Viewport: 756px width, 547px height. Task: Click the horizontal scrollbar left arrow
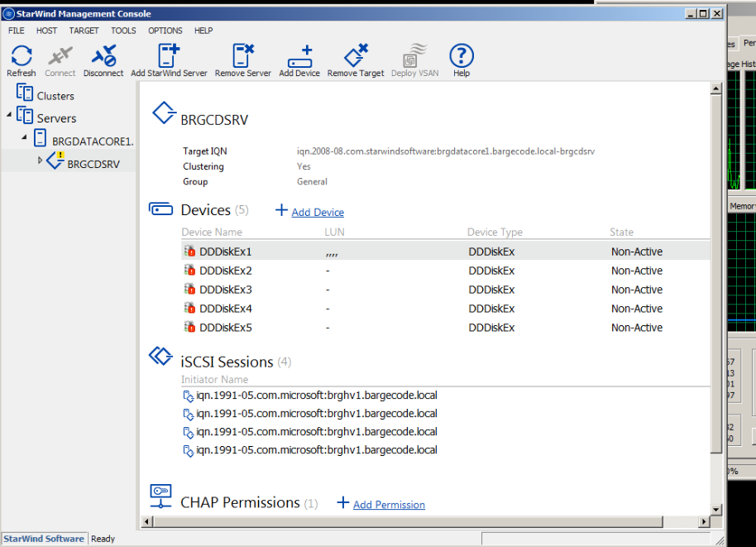[147, 521]
